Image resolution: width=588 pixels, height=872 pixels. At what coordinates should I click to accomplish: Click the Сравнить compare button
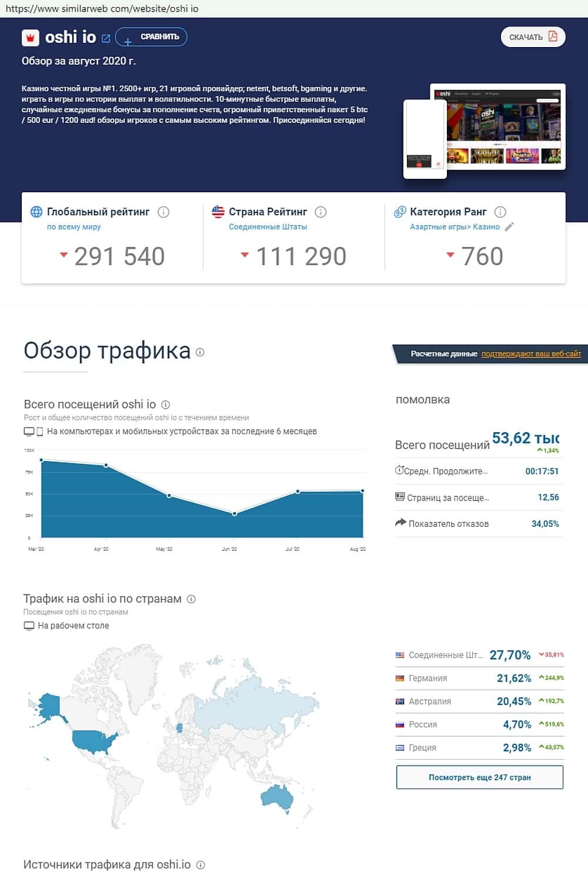151,37
